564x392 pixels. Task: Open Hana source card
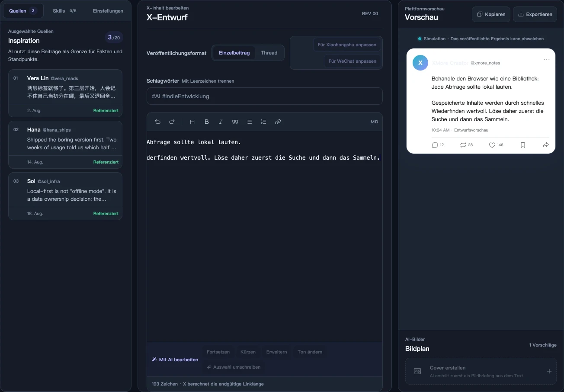pyautogui.click(x=65, y=145)
